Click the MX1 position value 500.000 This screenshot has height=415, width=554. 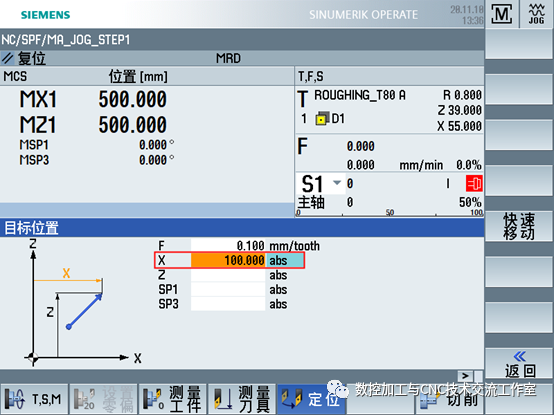coord(132,99)
